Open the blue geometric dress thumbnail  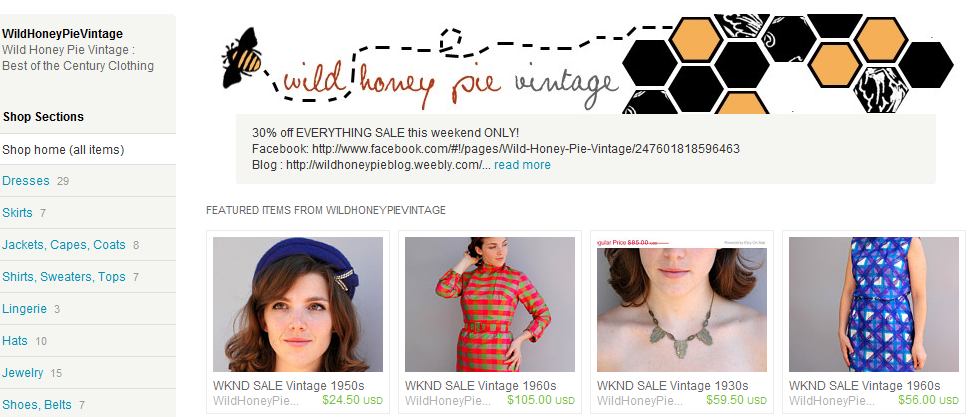pos(873,304)
